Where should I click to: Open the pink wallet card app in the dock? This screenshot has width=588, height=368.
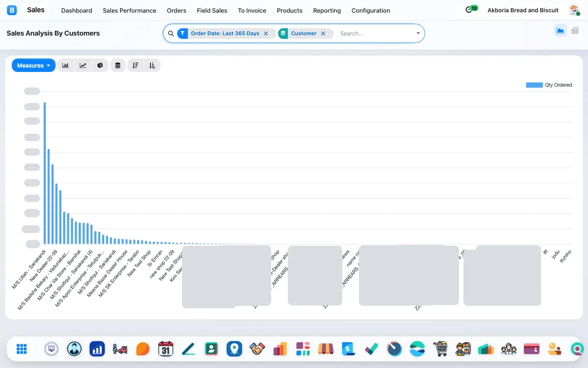pos(532,349)
